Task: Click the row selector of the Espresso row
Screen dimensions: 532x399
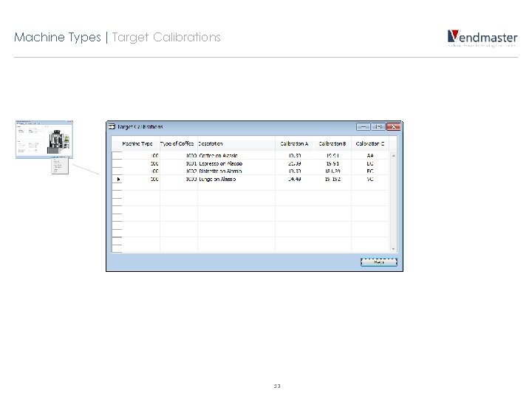Action: click(117, 163)
